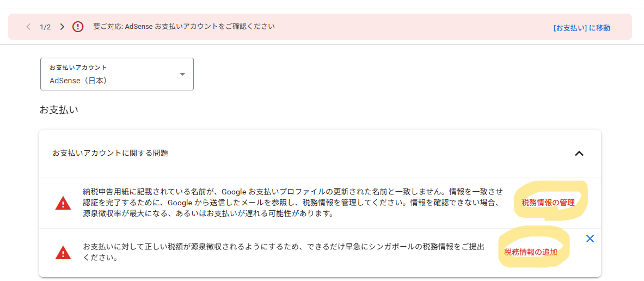This screenshot has width=644, height=281.
Task: Select the 納税申告用紙 name mismatch warning text
Action: point(292,203)
